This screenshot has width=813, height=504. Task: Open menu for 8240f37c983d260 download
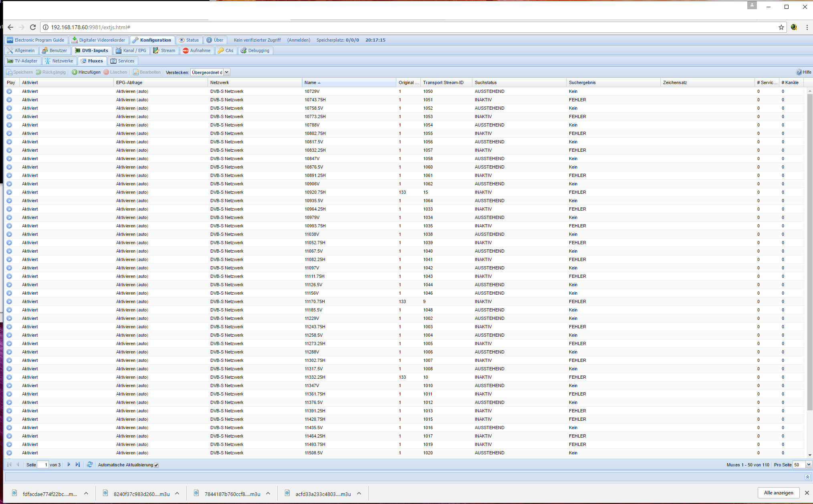(x=177, y=494)
